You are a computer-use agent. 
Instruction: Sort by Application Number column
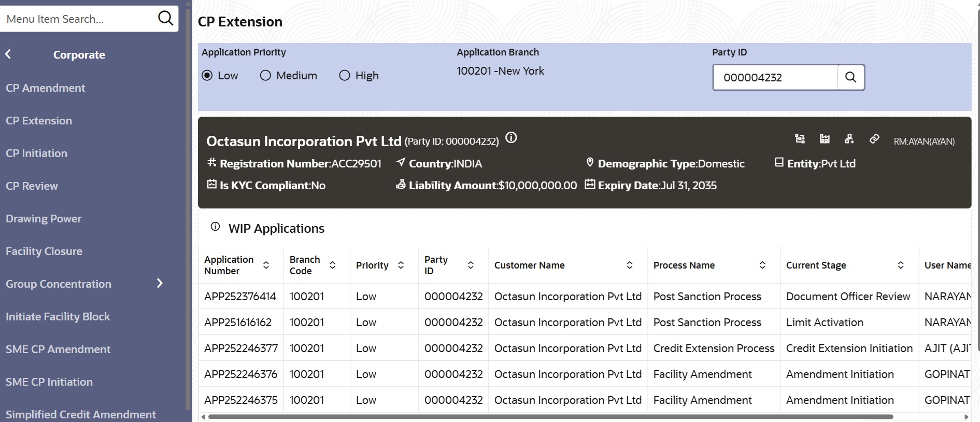coord(266,265)
